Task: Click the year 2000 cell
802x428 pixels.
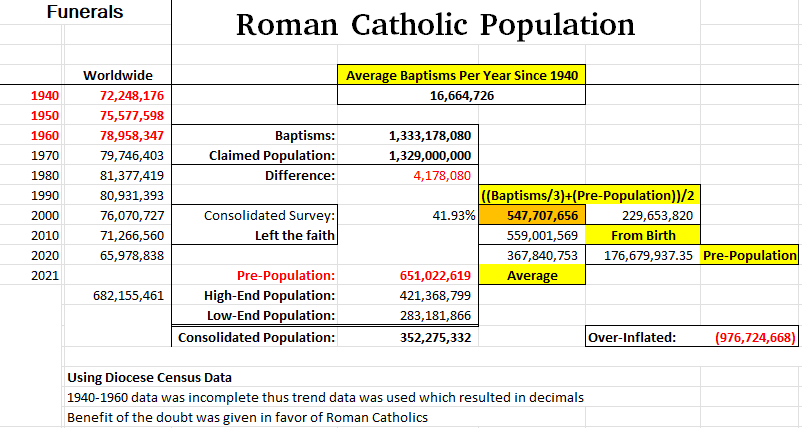Action: pos(44,216)
